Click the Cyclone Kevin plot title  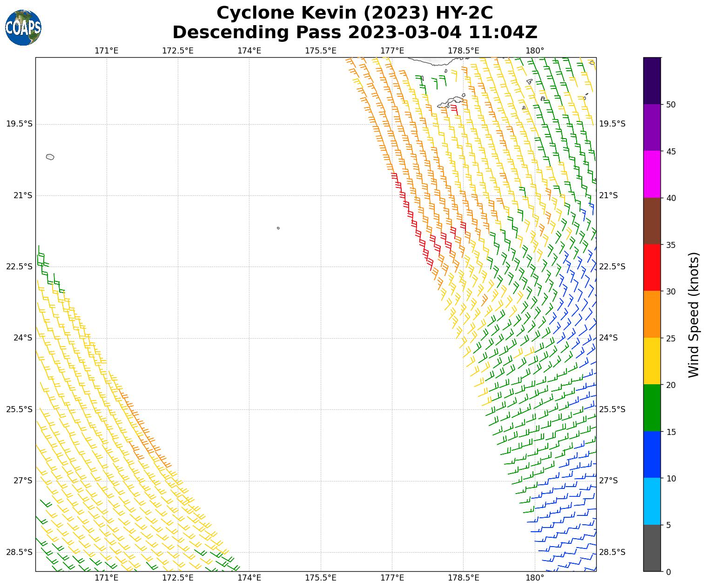tap(354, 13)
